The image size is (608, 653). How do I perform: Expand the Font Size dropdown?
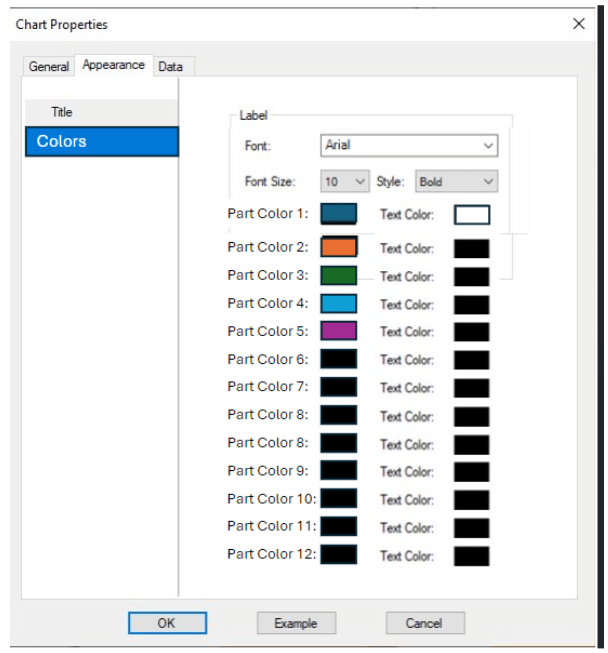344,182
